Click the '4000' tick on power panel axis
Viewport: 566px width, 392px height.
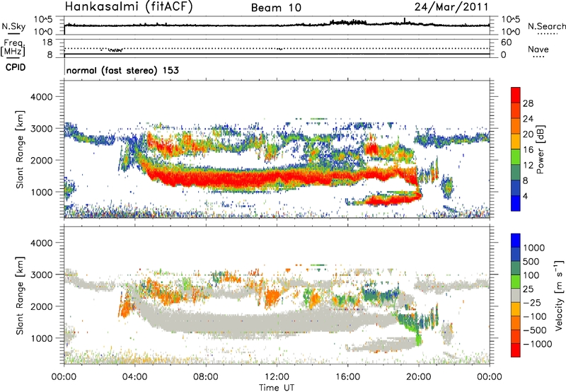pos(41,97)
